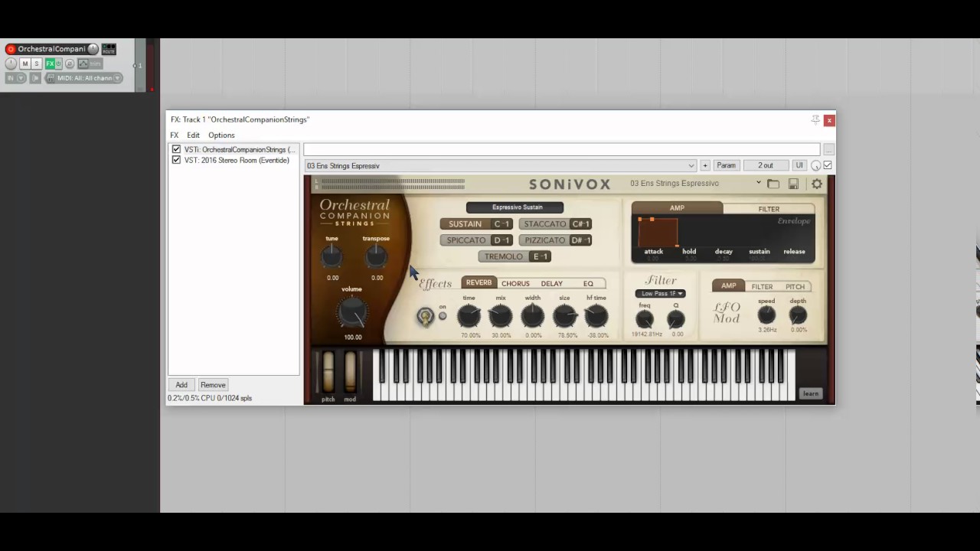Screen dimensions: 980x551
Task: Open the Sonivox preset folder icon
Action: [x=773, y=184]
